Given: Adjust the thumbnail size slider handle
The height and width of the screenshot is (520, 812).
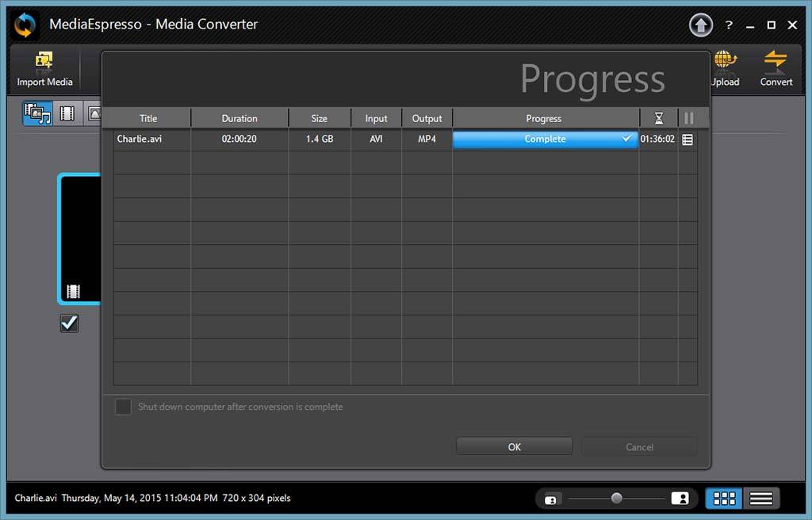Looking at the screenshot, I should (x=616, y=499).
